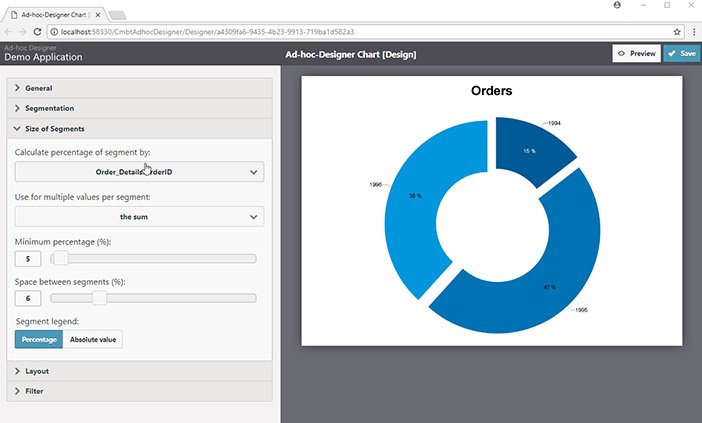Click the site info icon in address bar
Image resolution: width=702 pixels, height=423 pixels.
coord(54,32)
